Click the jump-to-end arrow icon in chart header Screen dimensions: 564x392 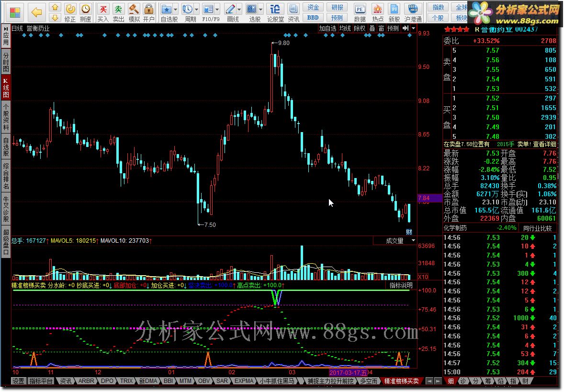point(406,28)
